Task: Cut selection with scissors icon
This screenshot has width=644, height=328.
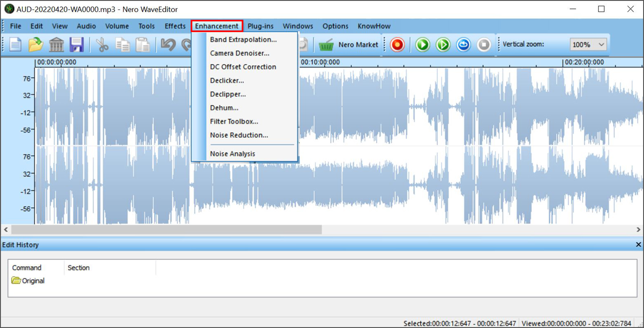Action: (x=102, y=44)
